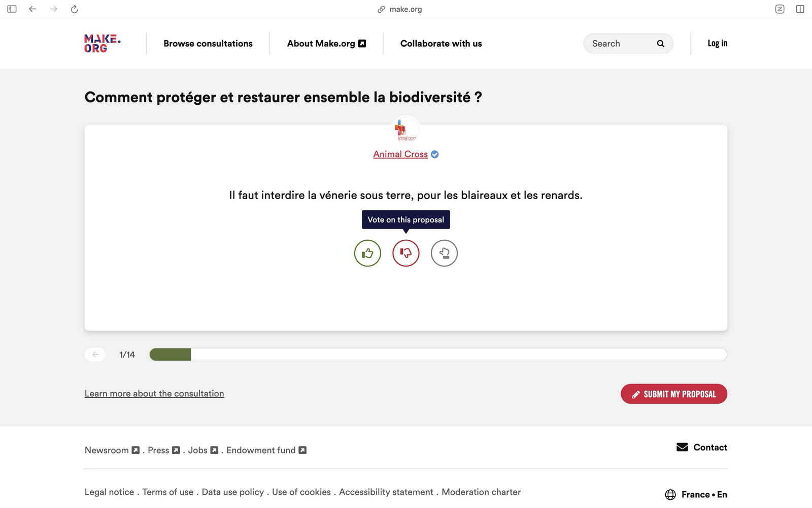
Task: Click the search magnifier icon
Action: coord(660,44)
